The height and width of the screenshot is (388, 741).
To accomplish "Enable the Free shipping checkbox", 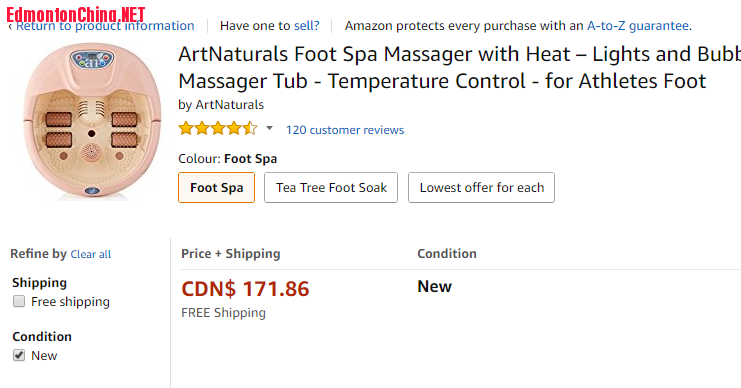I will click(19, 302).
